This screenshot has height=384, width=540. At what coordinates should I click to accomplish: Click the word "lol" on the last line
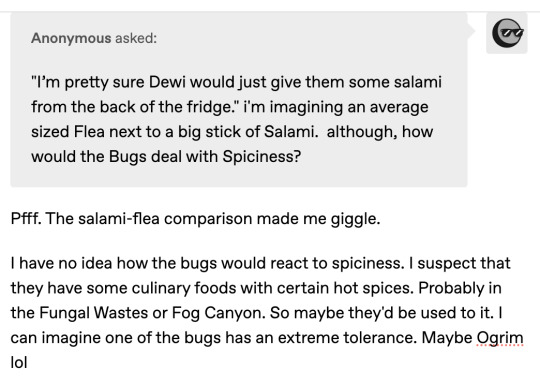pyautogui.click(x=19, y=363)
